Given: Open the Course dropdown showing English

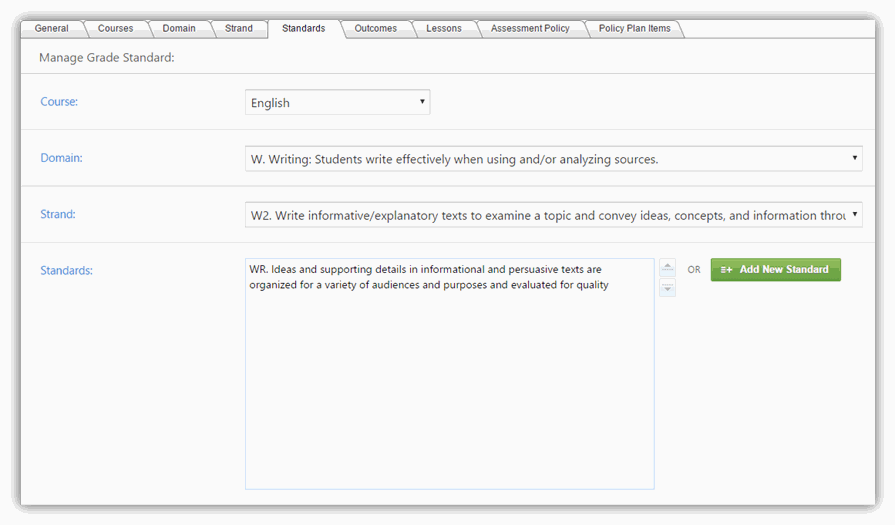Looking at the screenshot, I should [337, 102].
